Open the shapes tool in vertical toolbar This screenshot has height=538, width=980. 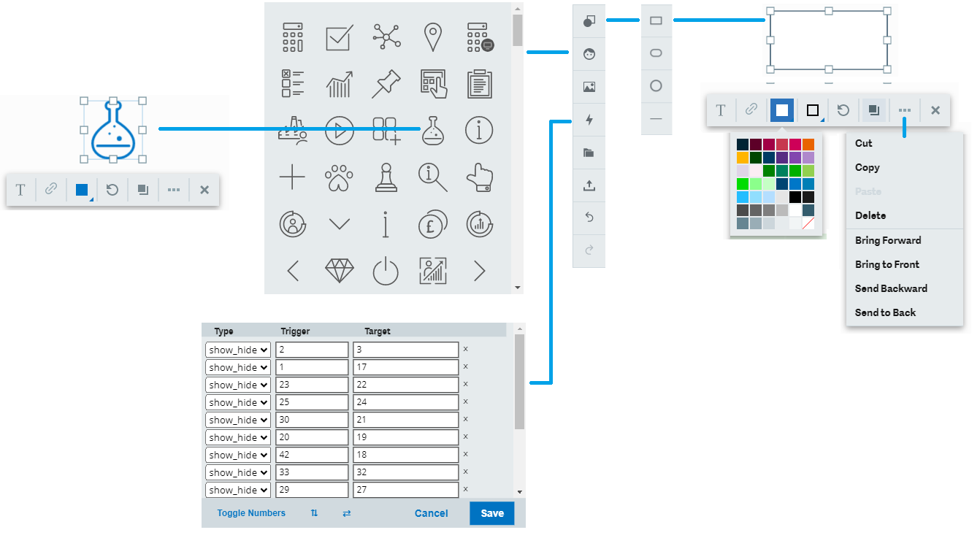(x=589, y=21)
